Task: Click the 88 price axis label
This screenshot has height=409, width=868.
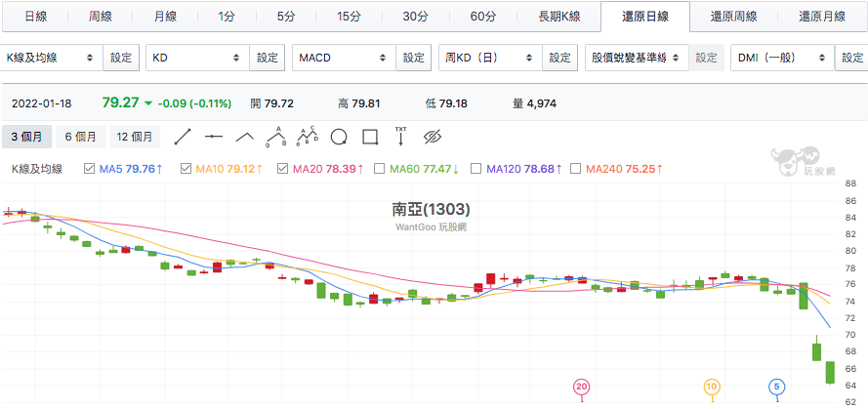Action: 850,184
